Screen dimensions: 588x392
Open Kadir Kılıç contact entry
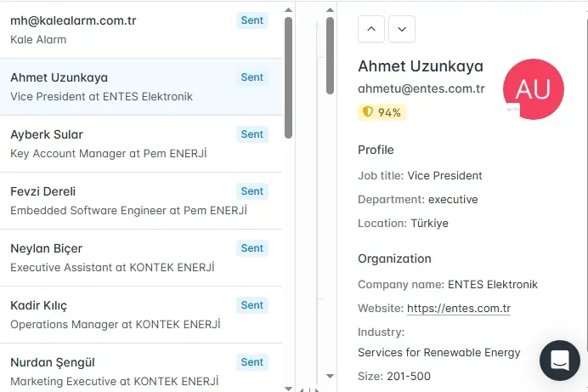tap(119, 314)
